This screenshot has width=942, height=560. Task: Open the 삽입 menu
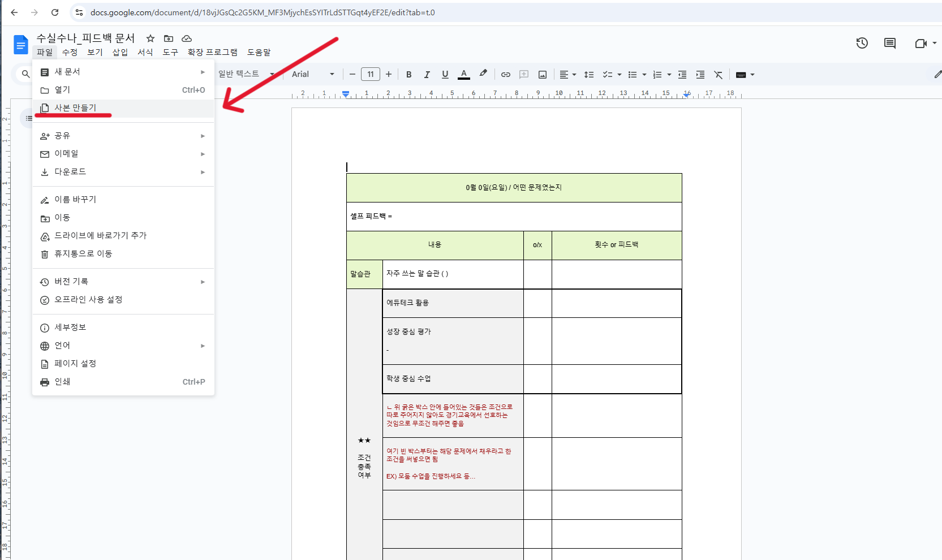coord(120,52)
